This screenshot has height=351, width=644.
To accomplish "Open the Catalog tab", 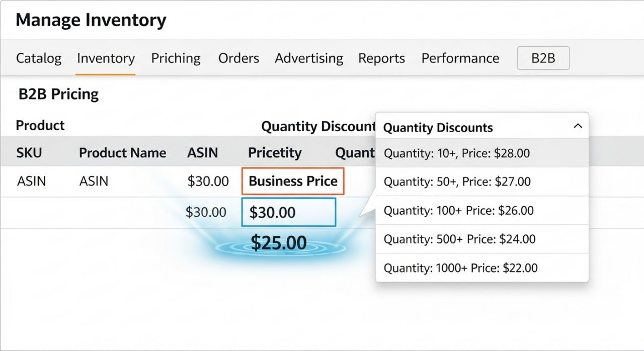I will coord(39,58).
